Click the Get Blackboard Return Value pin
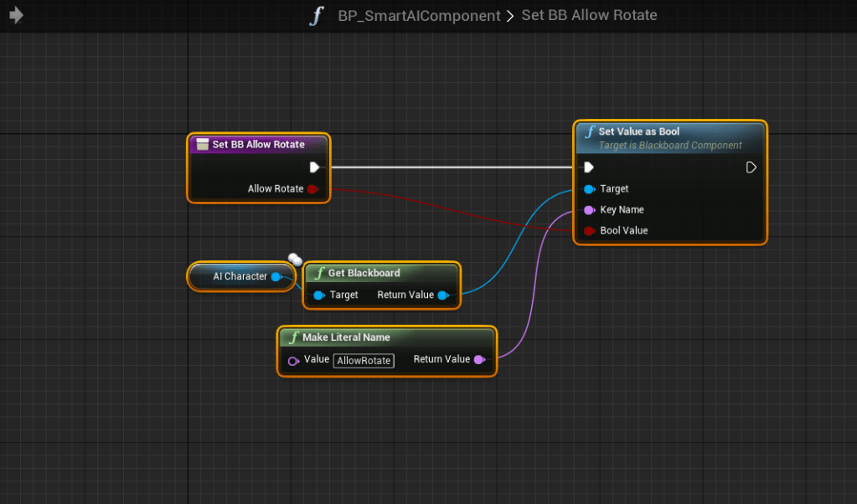The width and height of the screenshot is (857, 504). (444, 296)
